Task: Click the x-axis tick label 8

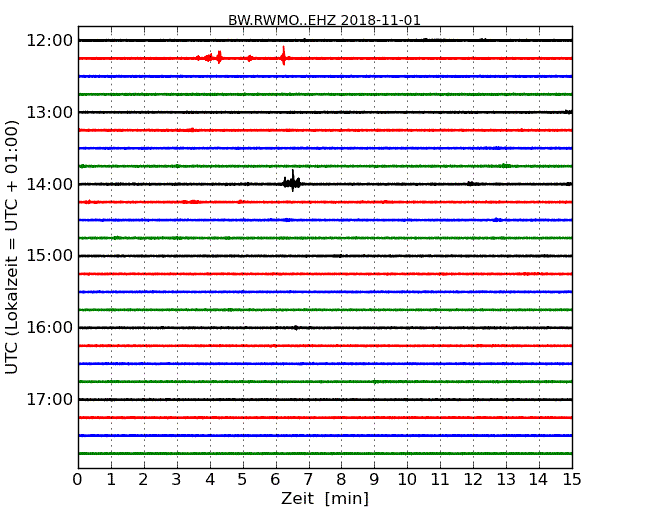Action: 341,480
